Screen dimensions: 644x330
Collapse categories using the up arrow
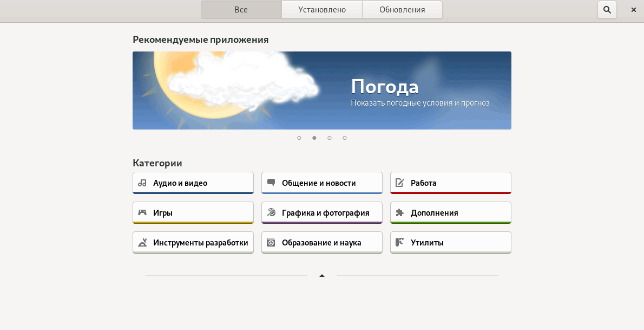click(x=322, y=276)
